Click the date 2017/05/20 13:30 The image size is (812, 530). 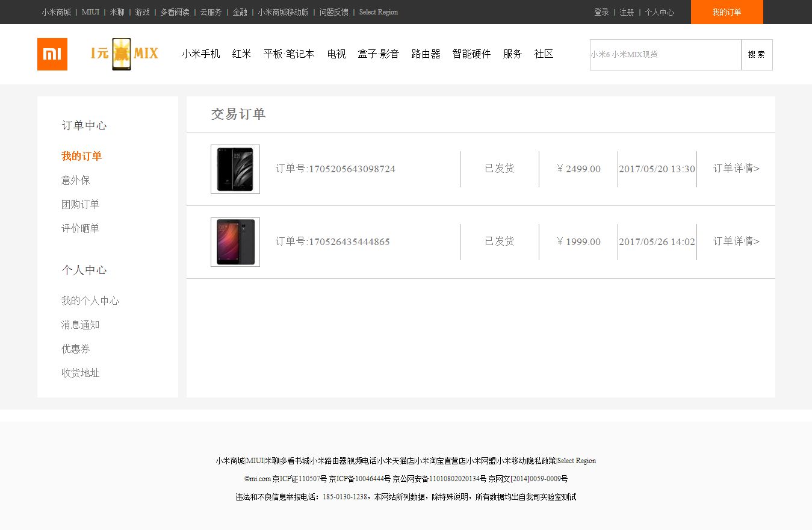pyautogui.click(x=657, y=169)
